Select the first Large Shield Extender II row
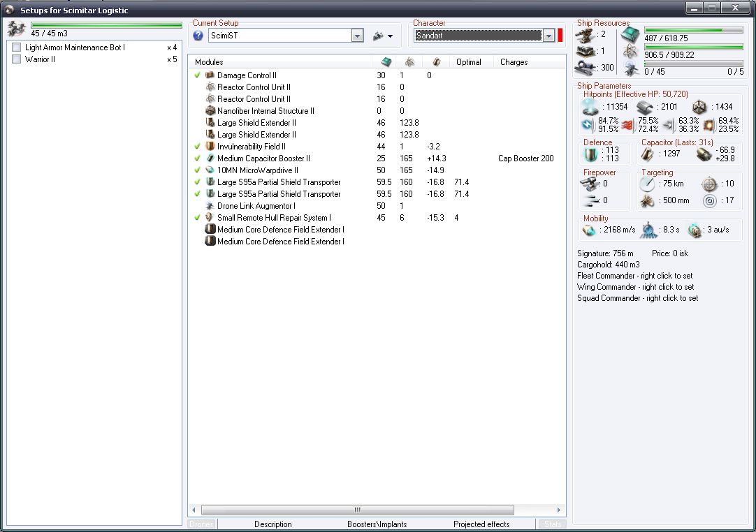Image resolution: width=756 pixels, height=532 pixels. point(377,123)
